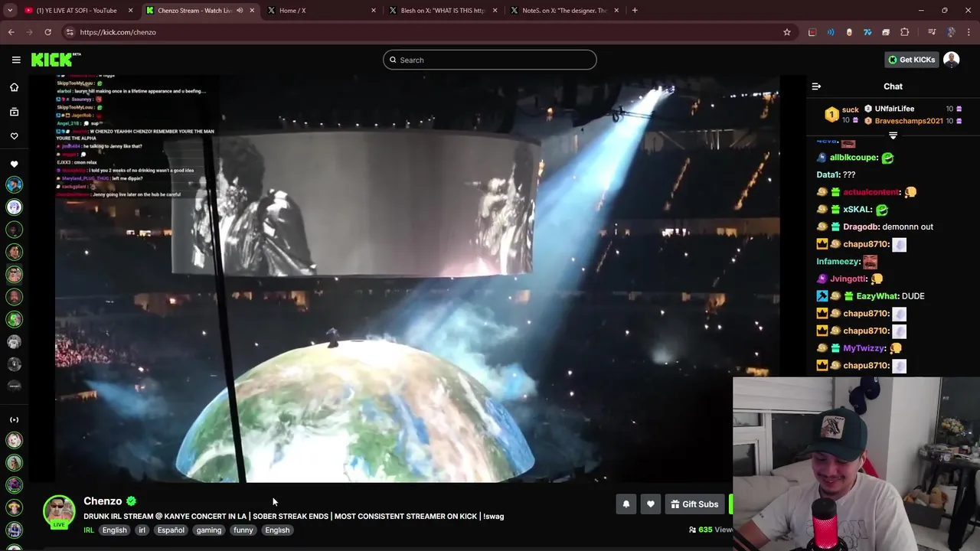Toggle notifications bell for Chenzo
The width and height of the screenshot is (980, 551).
point(626,504)
